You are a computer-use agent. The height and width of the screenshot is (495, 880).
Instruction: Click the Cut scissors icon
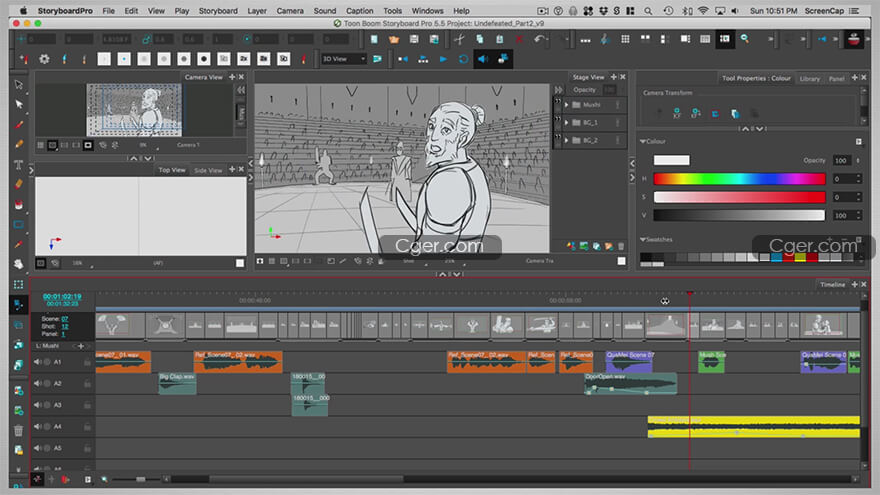459,39
